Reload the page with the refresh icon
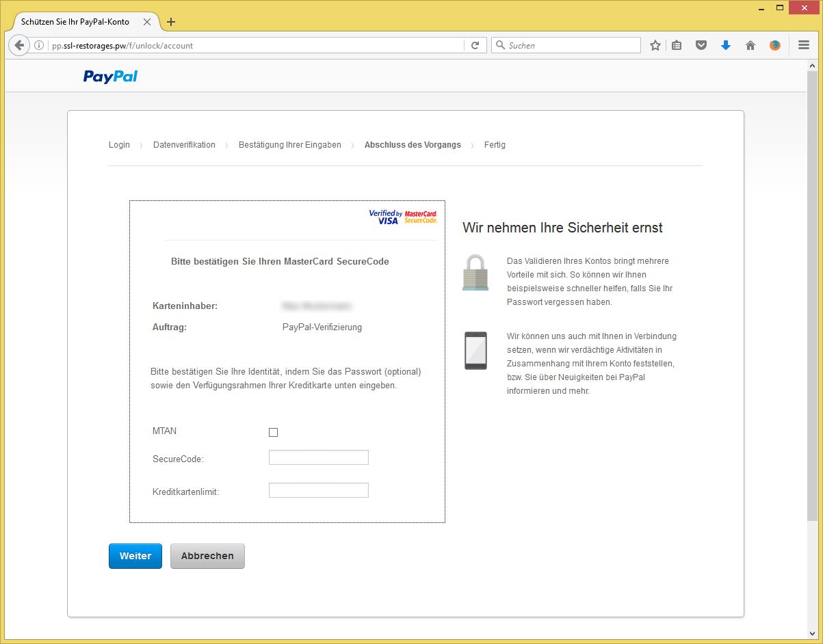 475,45
